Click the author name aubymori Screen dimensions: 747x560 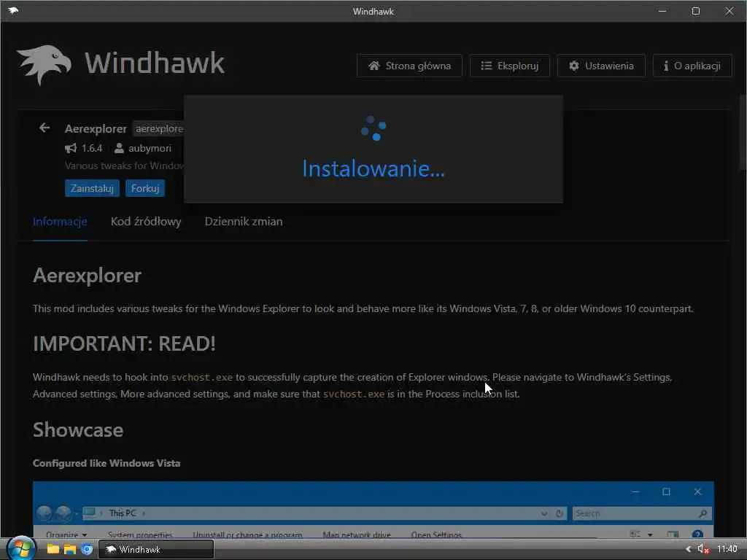pos(150,148)
